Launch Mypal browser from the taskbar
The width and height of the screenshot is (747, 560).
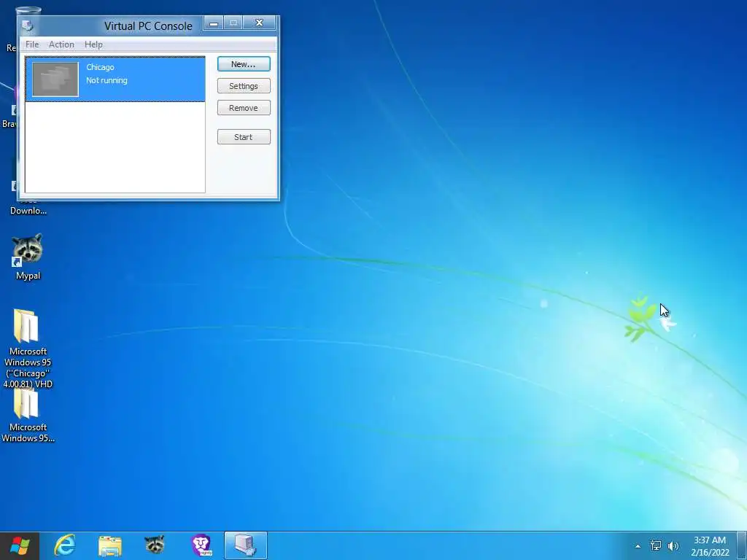pos(155,545)
